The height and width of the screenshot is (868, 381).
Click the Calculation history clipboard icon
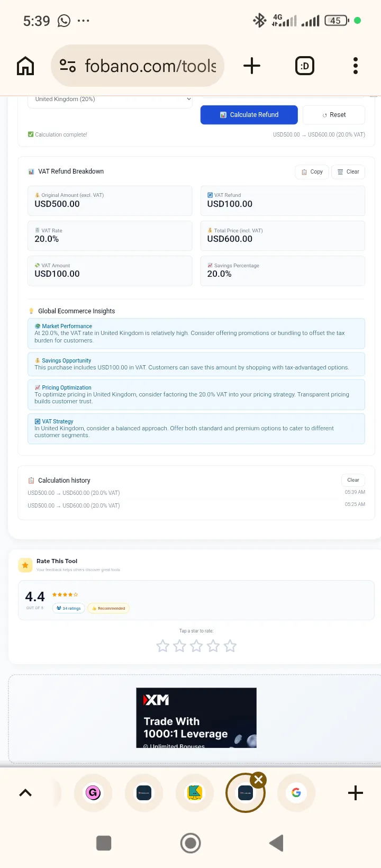pos(31,481)
